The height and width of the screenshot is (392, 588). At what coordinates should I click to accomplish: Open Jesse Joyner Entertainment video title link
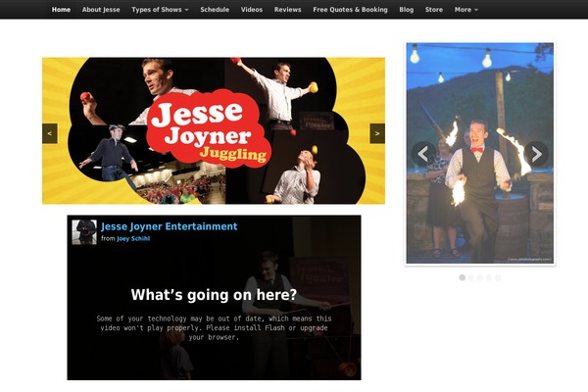pos(170,226)
